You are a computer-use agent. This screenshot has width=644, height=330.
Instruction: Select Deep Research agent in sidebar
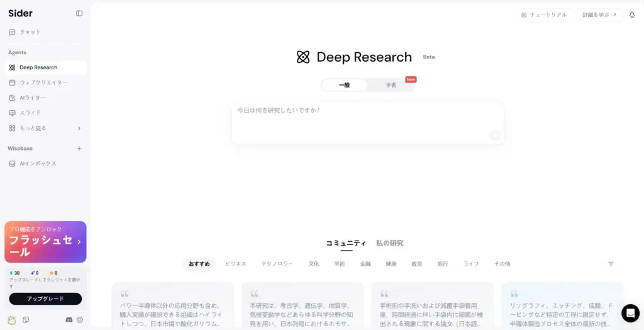(45, 67)
